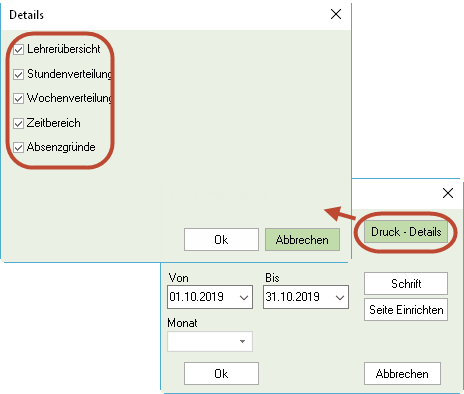Expand the Von date dropdown

click(244, 297)
